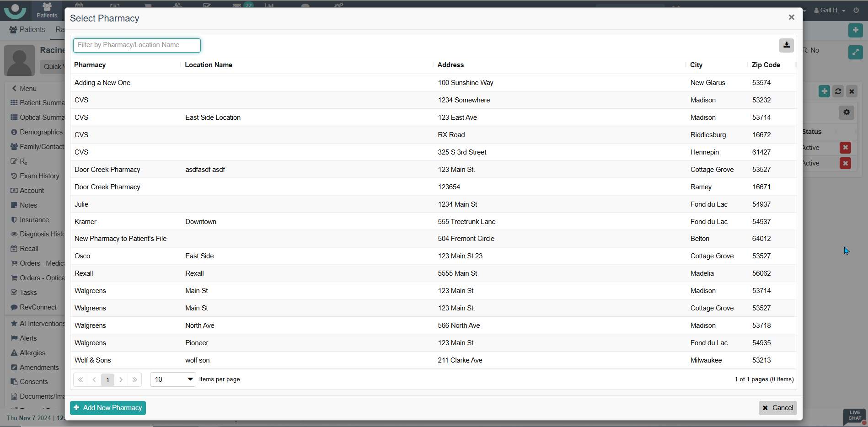Close the Select Pharmacy dialog

pos(791,17)
